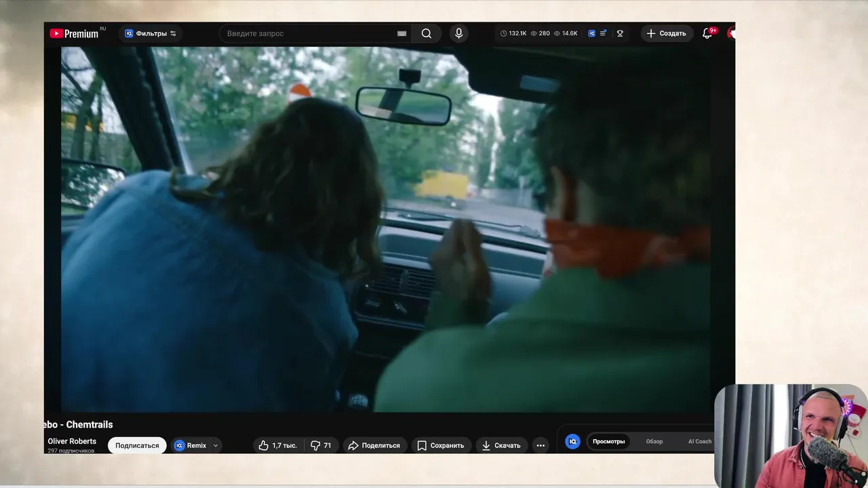Image resolution: width=868 pixels, height=488 pixels.
Task: Switch to the Обзор tab
Action: (654, 441)
